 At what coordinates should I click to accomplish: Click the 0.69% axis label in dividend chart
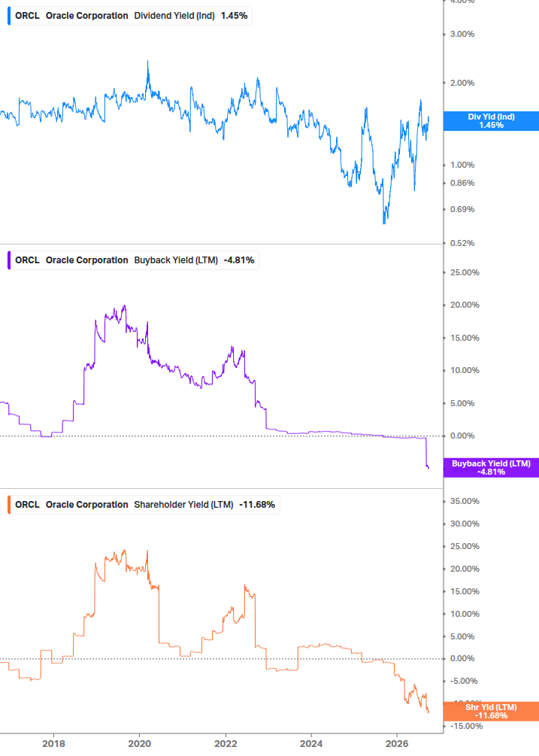462,210
